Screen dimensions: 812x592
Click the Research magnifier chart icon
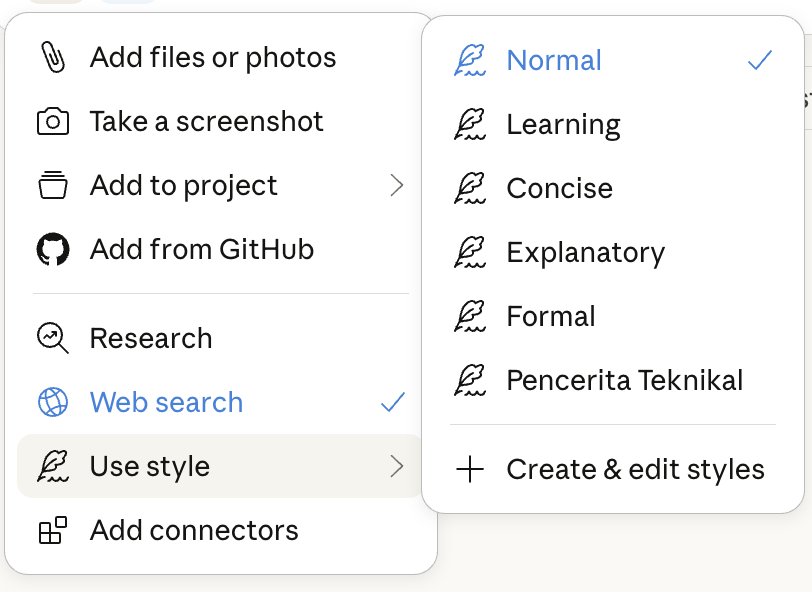point(52,338)
